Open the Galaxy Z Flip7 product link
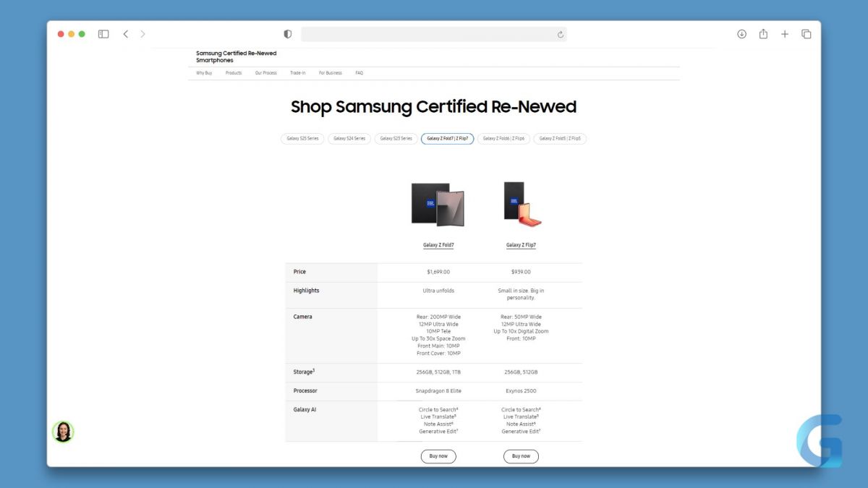The height and width of the screenshot is (488, 868). click(521, 245)
